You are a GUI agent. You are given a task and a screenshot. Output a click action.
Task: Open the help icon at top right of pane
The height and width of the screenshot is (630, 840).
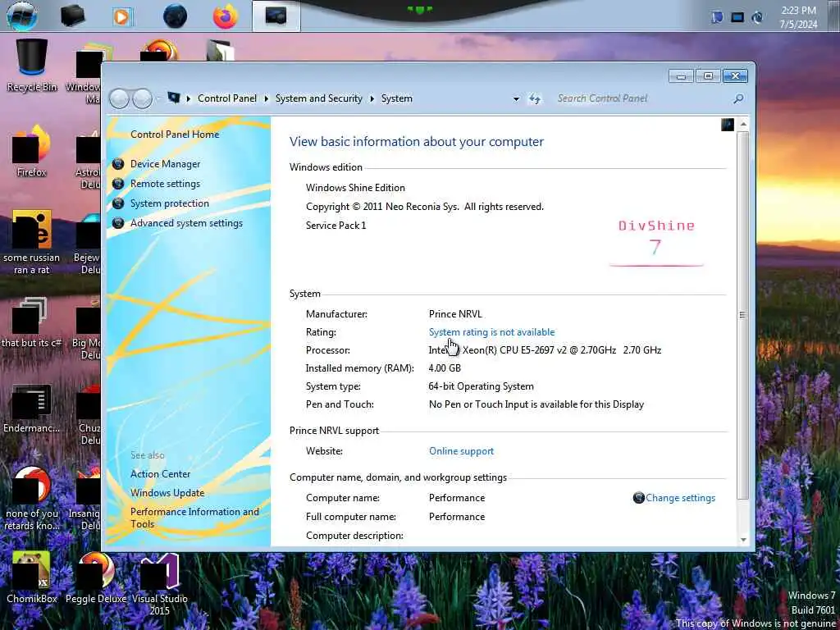tap(727, 125)
